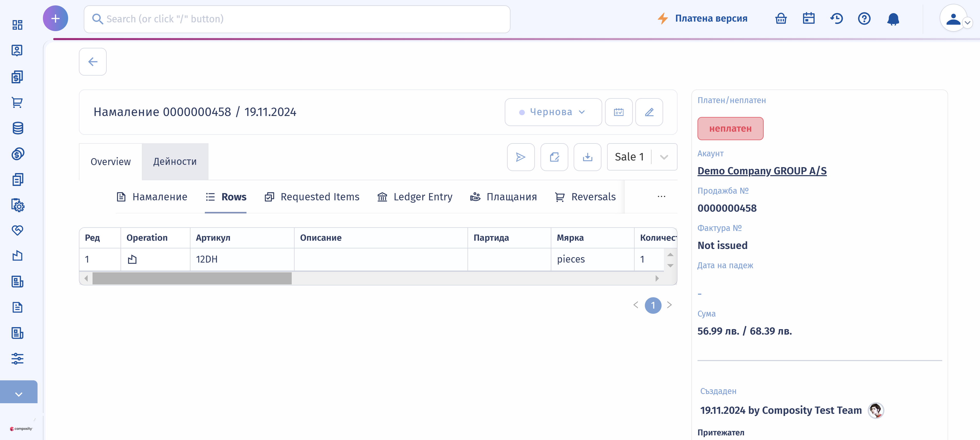Switch to the Дейности tab
Image resolution: width=980 pixels, height=440 pixels.
coord(175,162)
